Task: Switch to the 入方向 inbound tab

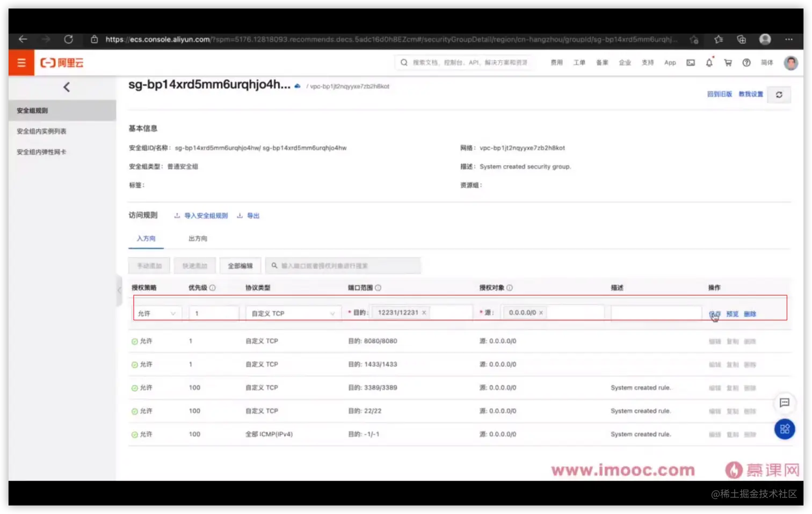Action: (146, 238)
